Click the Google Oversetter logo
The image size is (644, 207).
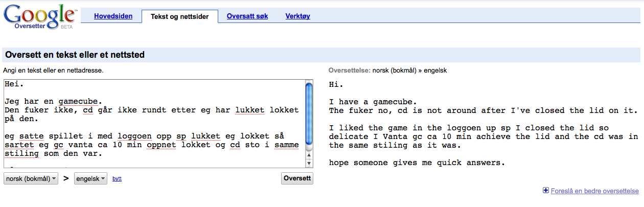coord(39,17)
